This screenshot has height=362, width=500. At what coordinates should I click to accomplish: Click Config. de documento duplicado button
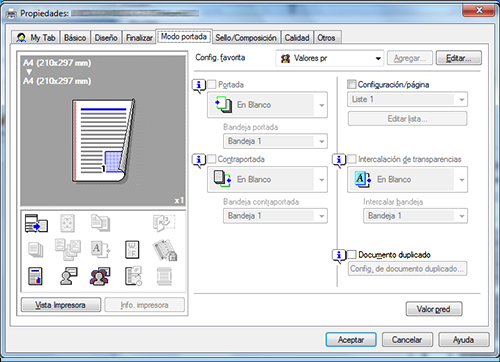(x=407, y=269)
